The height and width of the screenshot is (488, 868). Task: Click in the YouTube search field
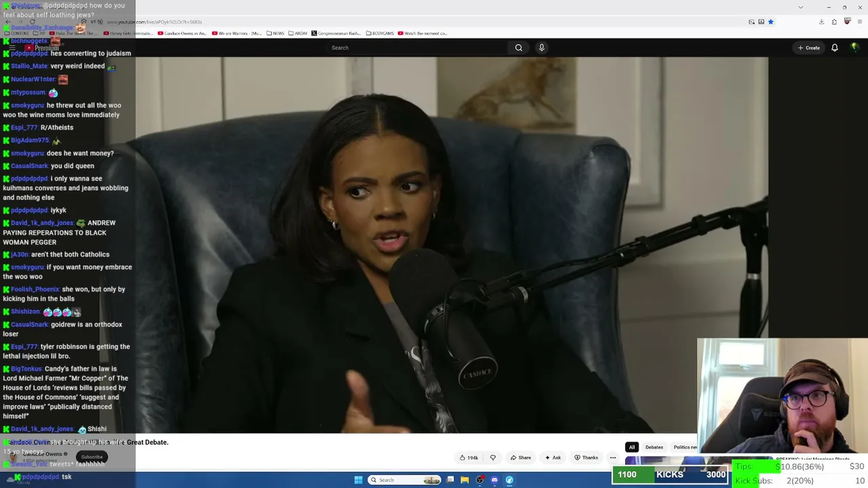click(417, 47)
